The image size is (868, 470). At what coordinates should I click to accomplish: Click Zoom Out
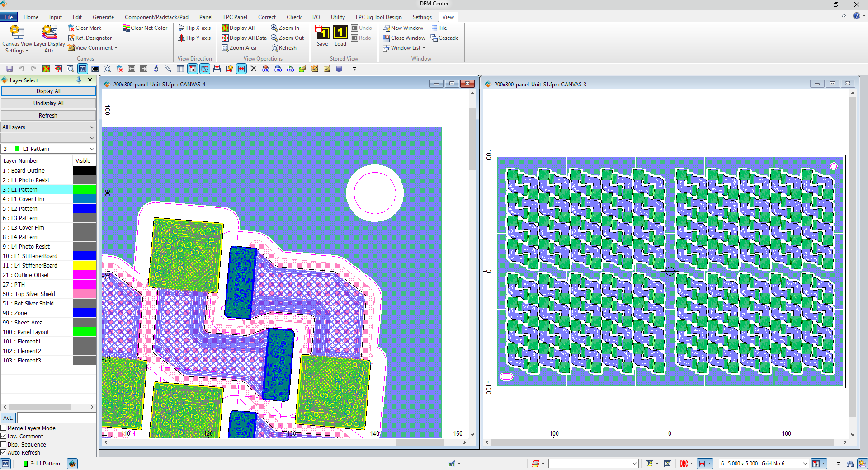288,38
